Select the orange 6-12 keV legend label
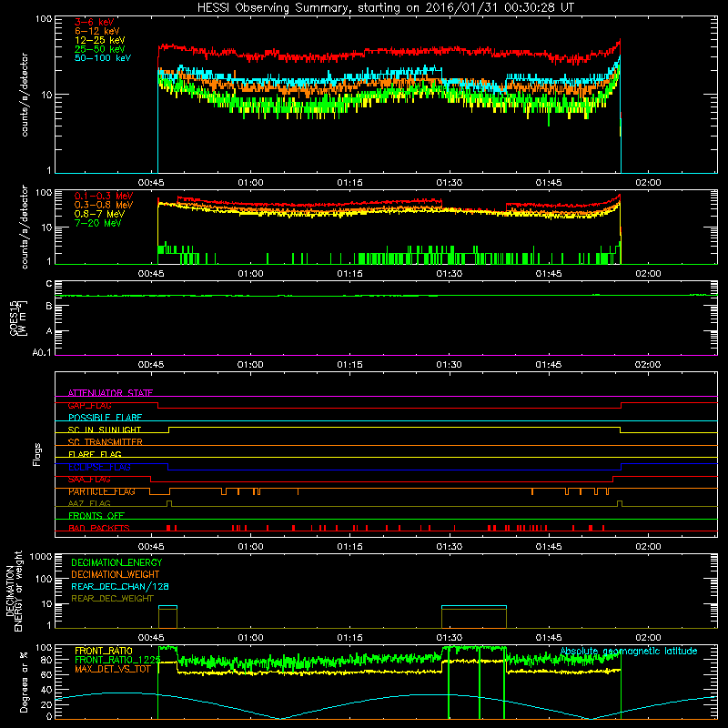This screenshot has width=728, height=728. coord(97,31)
